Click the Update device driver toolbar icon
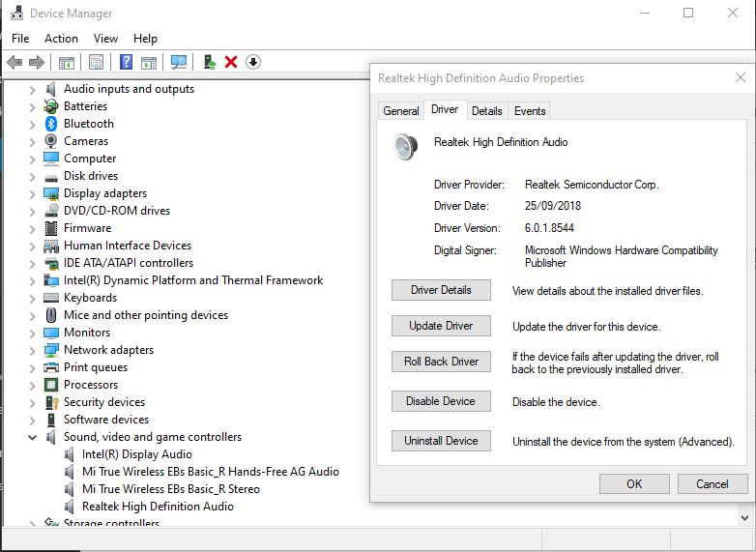756x552 pixels. [x=210, y=62]
